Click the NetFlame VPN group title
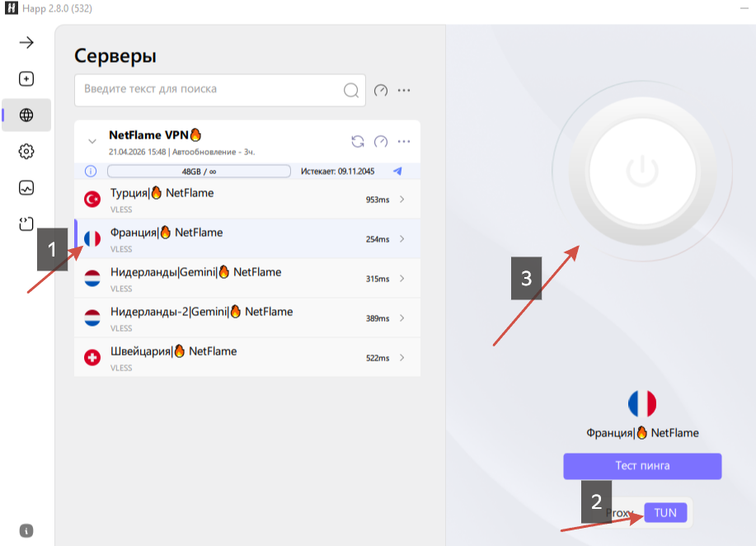 click(x=155, y=135)
